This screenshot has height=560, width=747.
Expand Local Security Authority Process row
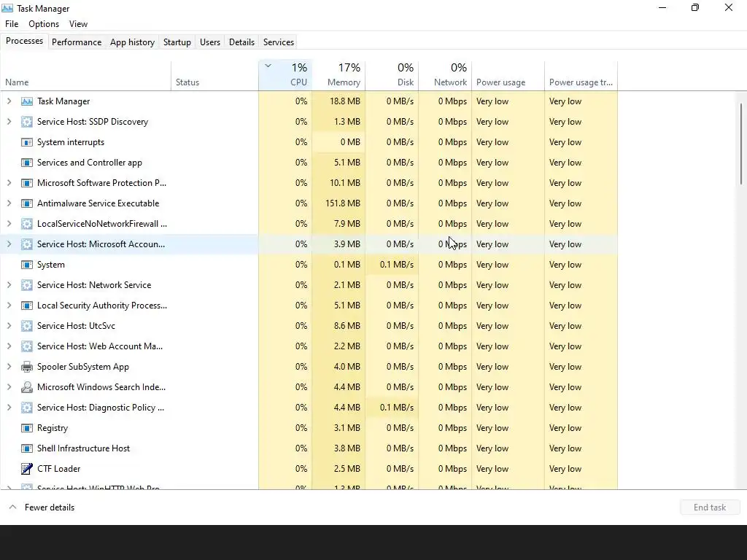9,306
